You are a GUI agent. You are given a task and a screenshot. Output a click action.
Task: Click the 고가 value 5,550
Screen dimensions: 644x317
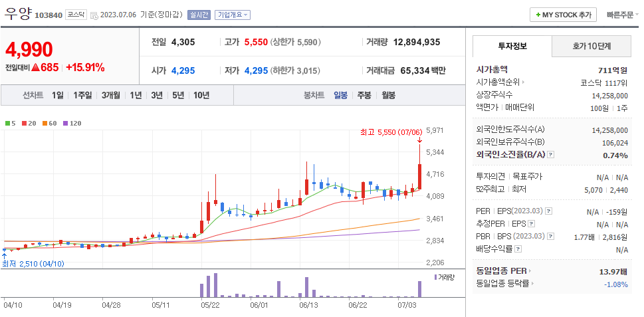pos(256,42)
